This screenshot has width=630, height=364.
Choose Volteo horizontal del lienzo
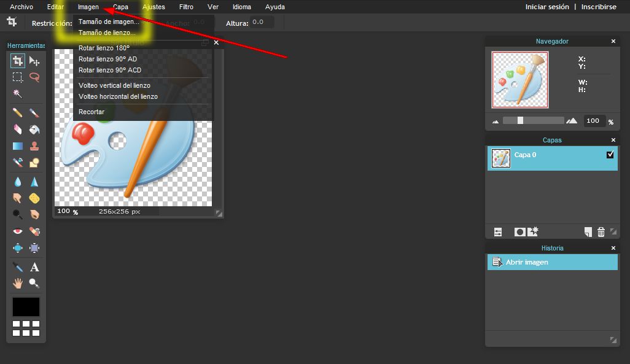[x=118, y=96]
